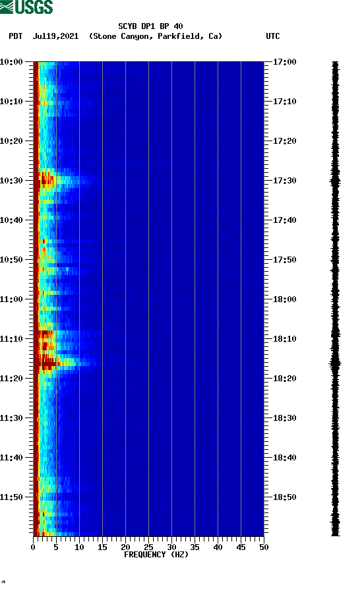Click the 18:40 UTC time label
364x589 pixels.
[284, 458]
